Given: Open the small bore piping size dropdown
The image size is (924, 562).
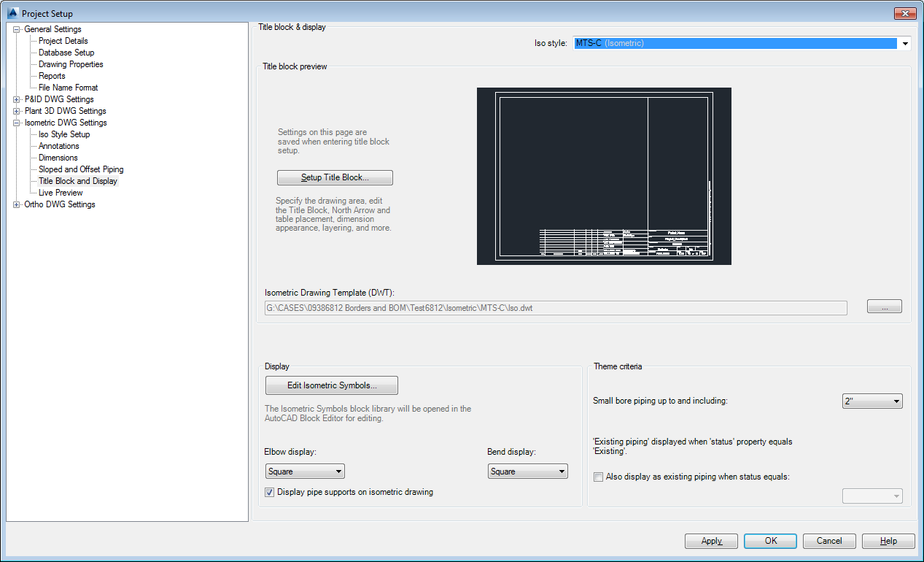Looking at the screenshot, I should pos(896,401).
